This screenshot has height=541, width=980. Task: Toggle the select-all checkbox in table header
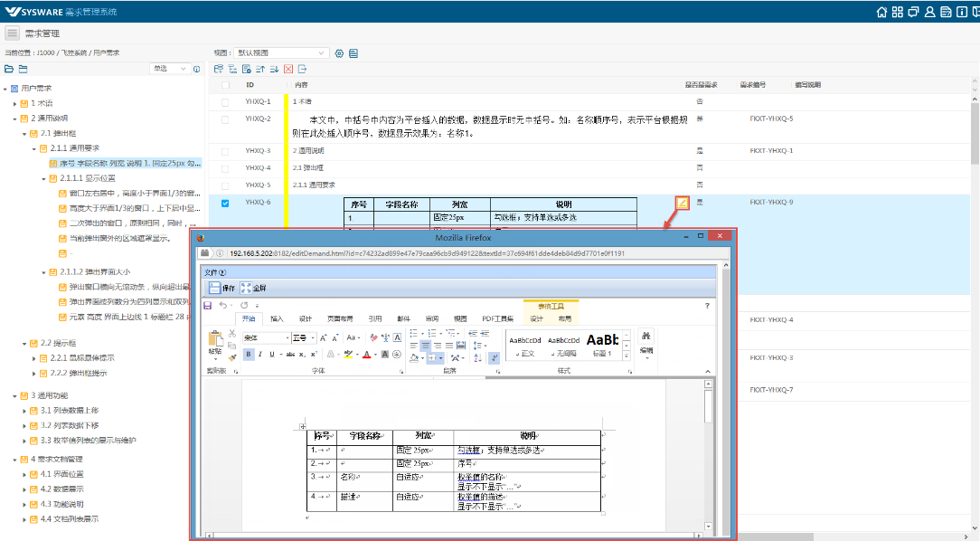click(x=225, y=85)
